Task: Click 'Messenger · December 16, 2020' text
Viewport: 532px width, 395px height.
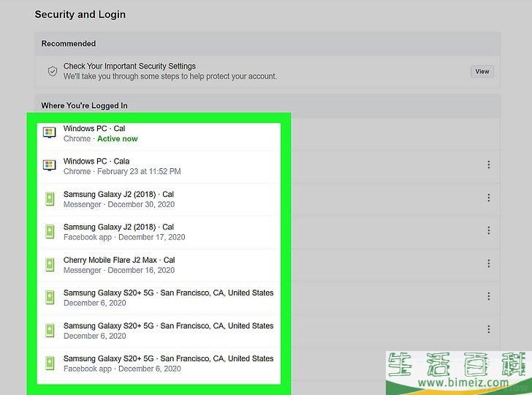Action: coord(119,270)
